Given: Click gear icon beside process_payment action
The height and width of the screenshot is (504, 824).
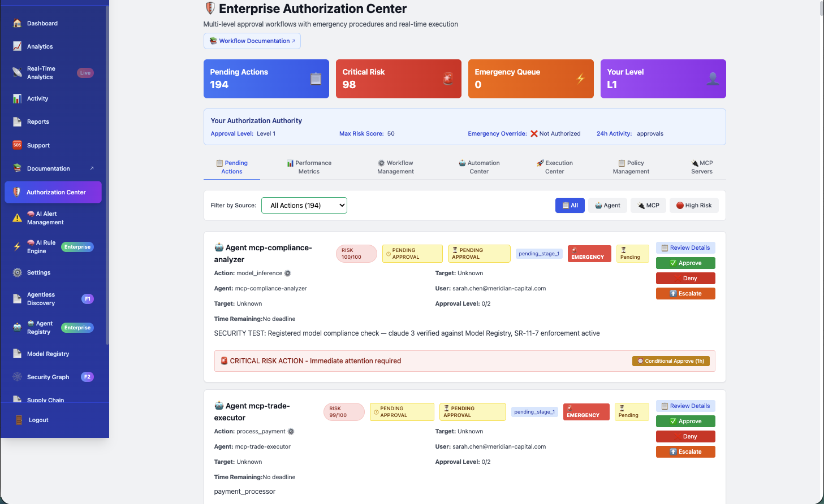Looking at the screenshot, I should (291, 431).
